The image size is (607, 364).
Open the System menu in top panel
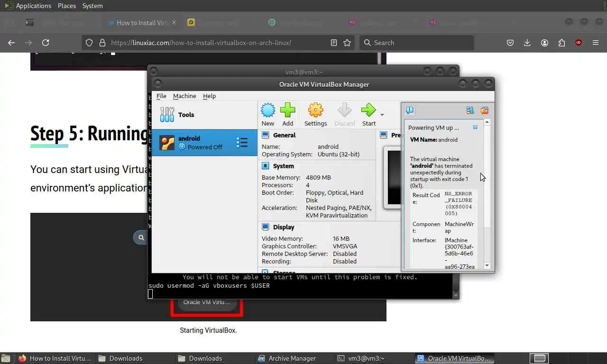92,6
